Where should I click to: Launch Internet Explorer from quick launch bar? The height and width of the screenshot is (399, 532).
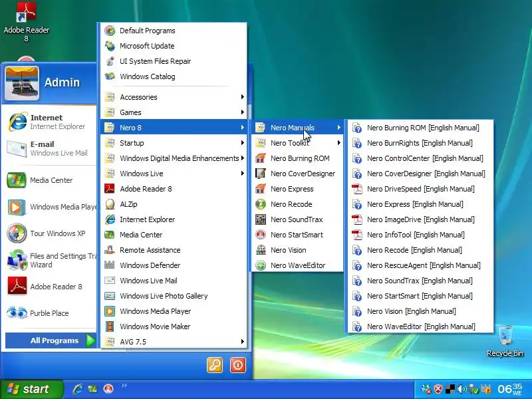[77, 389]
